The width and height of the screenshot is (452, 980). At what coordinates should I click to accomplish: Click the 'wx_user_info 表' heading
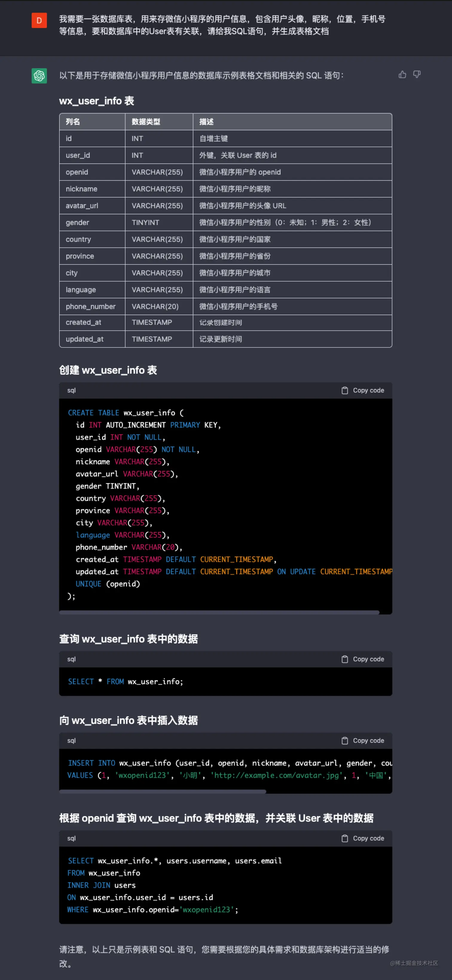coord(97,101)
